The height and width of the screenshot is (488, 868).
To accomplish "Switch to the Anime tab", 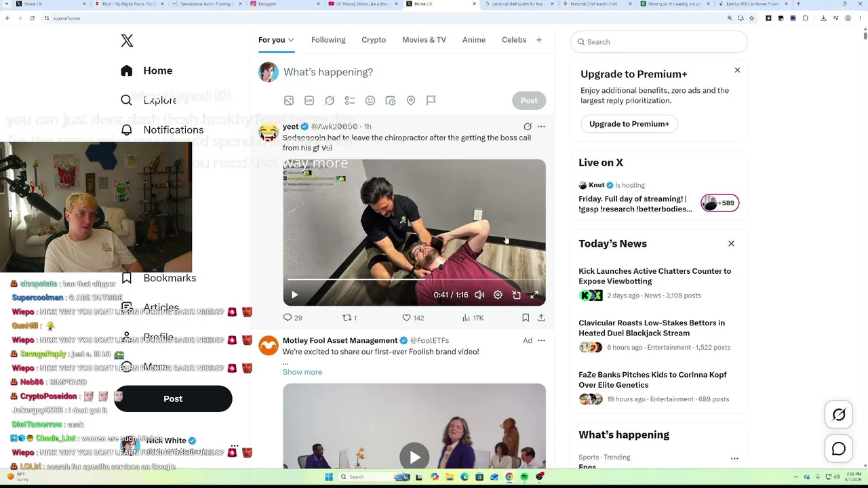I will pyautogui.click(x=474, y=40).
